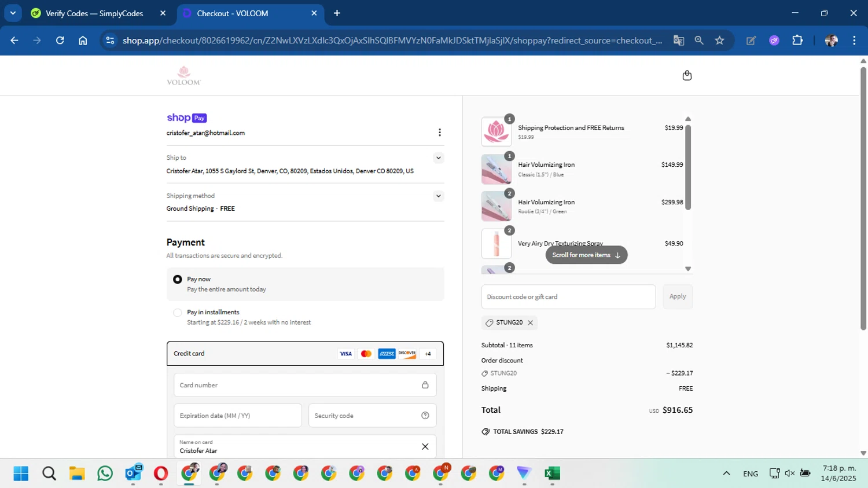Open the tab search dropdown
This screenshot has height=488, width=868.
click(13, 13)
